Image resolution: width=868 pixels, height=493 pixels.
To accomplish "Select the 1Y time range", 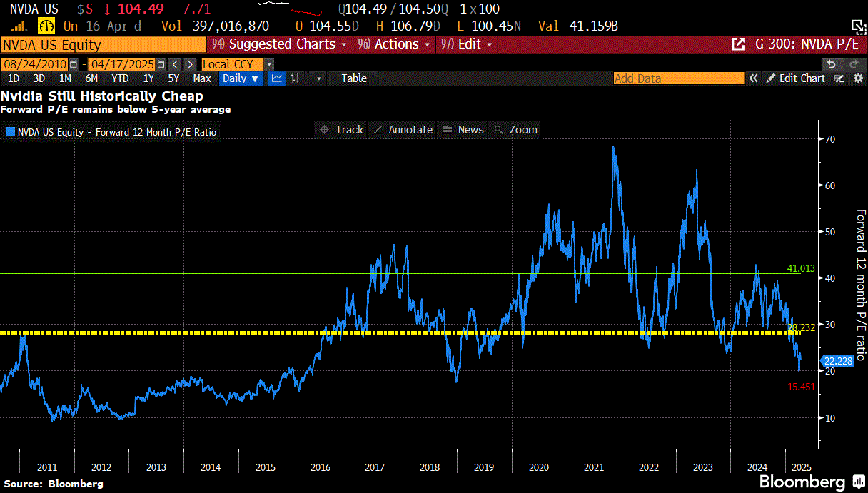I will pos(148,78).
